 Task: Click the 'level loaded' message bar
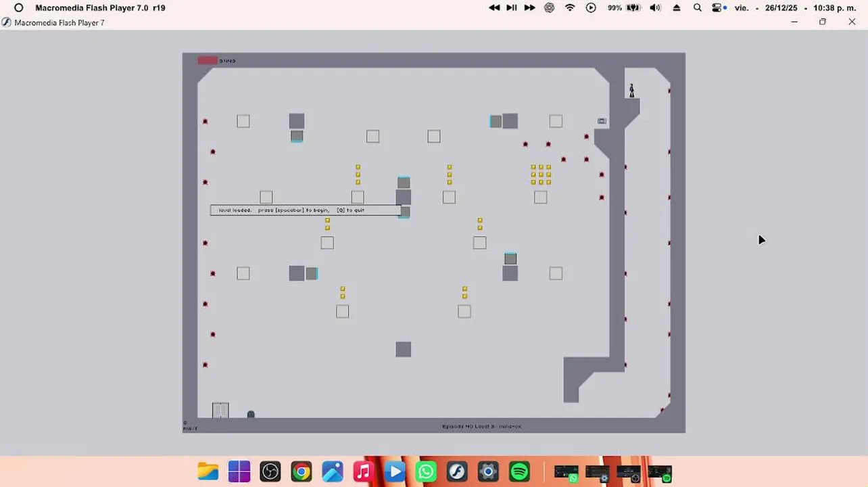(306, 210)
